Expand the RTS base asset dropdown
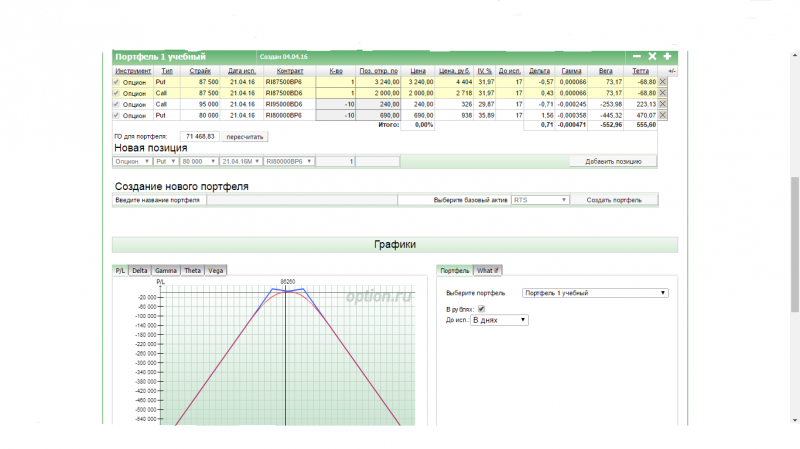The image size is (800, 449). coord(540,200)
